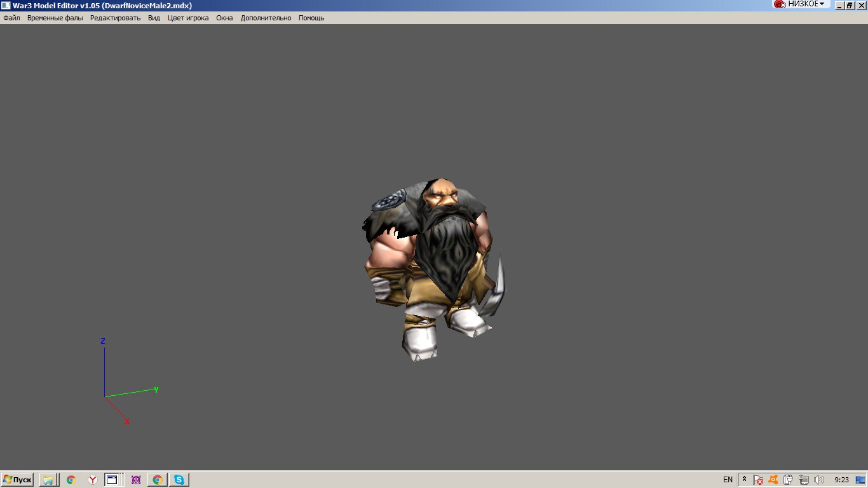Open Windows Explorer from the taskbar
Screen dimensions: 868x488
48,480
